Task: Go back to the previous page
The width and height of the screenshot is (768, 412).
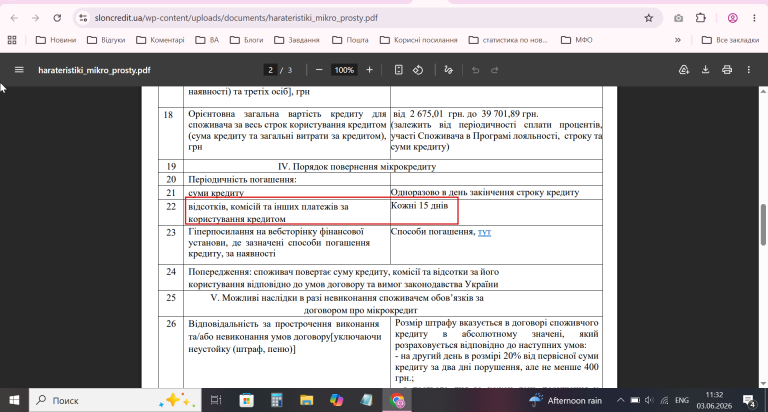Action: [14, 18]
